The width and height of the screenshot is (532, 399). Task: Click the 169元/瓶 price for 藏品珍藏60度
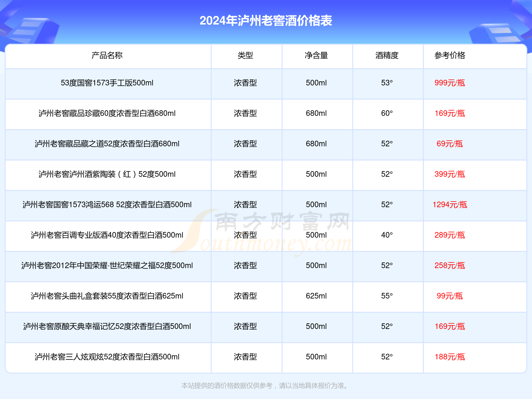[x=450, y=113]
